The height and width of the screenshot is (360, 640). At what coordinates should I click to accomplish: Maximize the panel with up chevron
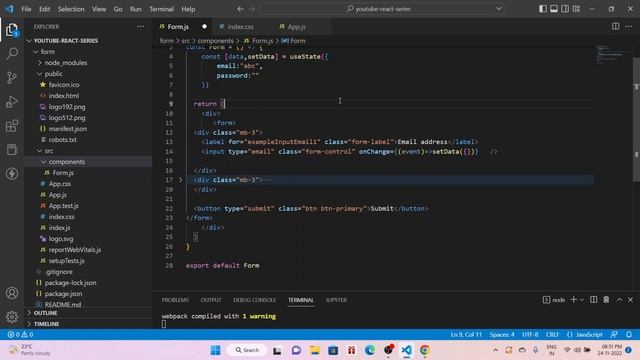tap(619, 300)
